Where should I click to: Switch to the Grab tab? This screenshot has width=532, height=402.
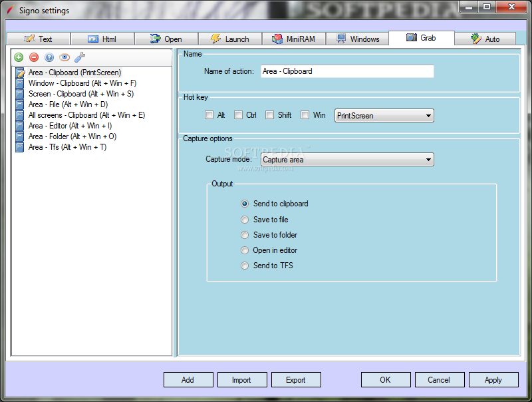(422, 38)
